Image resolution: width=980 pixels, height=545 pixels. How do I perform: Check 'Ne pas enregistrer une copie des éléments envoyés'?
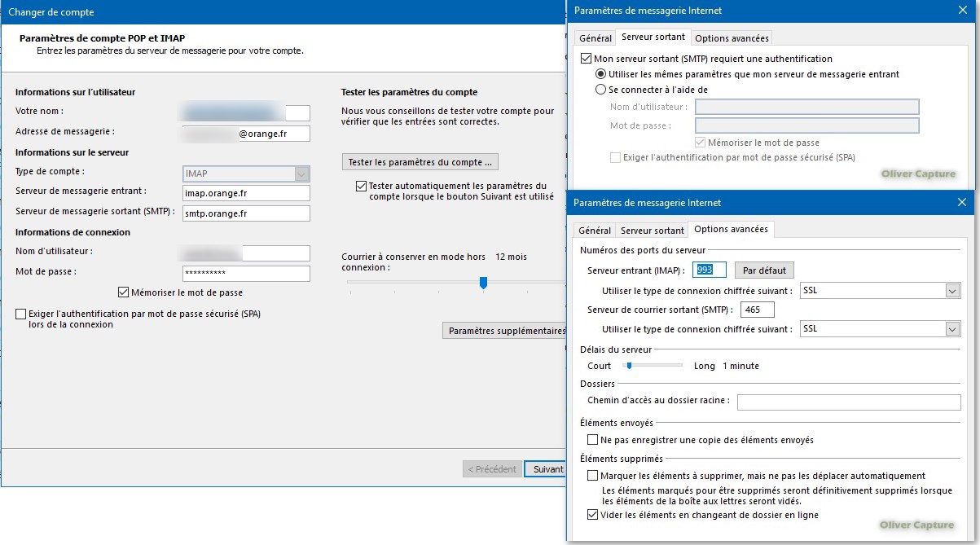coord(592,440)
